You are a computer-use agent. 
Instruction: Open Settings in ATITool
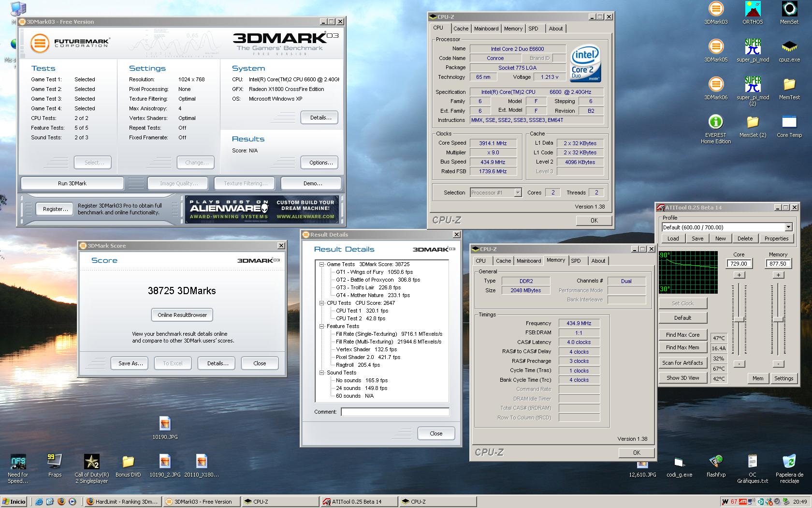pos(783,378)
